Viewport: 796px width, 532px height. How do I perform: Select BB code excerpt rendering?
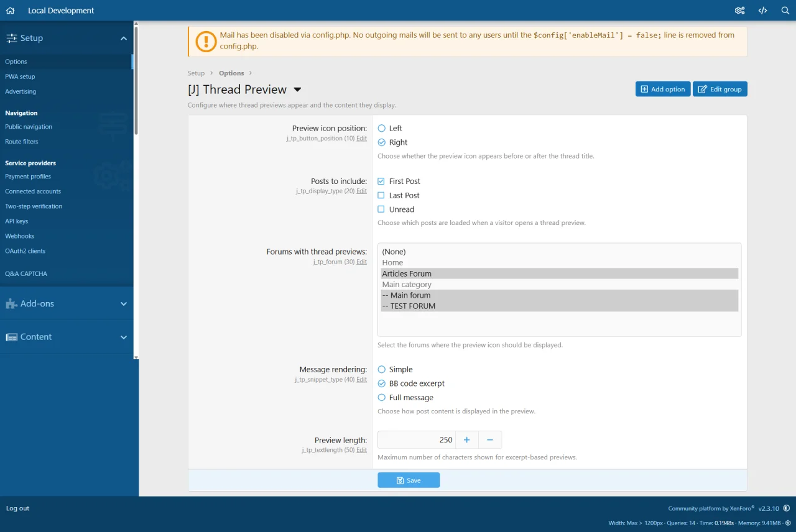[x=382, y=383]
